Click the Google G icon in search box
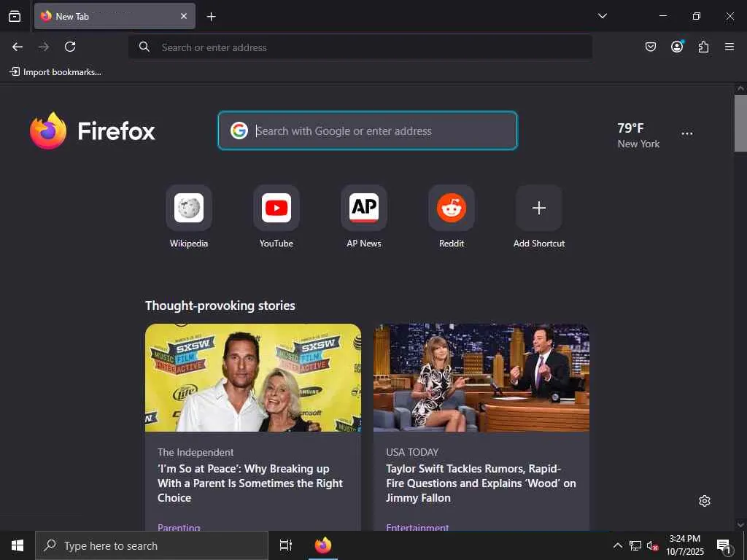The image size is (747, 560). [x=239, y=131]
